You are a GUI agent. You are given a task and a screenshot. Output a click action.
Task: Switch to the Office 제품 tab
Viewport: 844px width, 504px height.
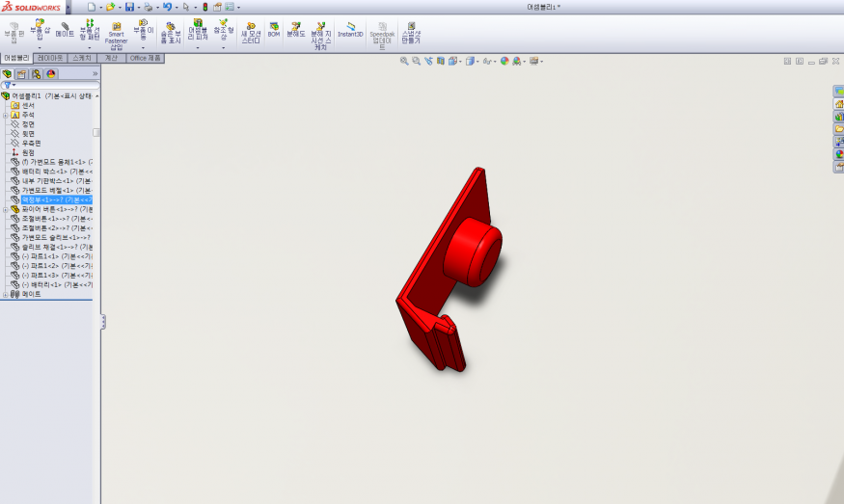145,58
